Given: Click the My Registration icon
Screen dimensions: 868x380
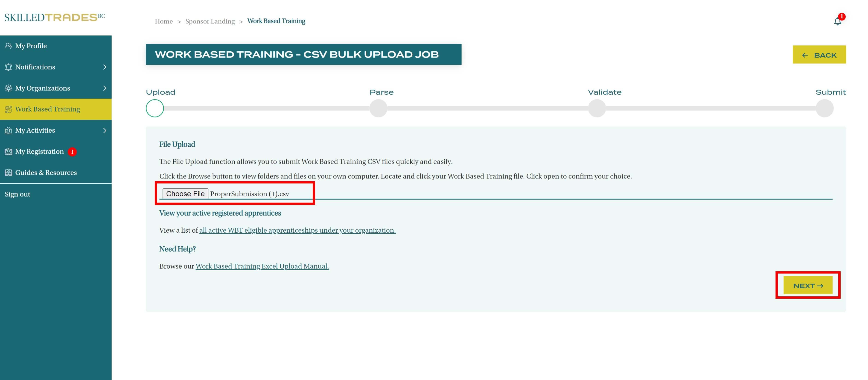Looking at the screenshot, I should coord(9,151).
